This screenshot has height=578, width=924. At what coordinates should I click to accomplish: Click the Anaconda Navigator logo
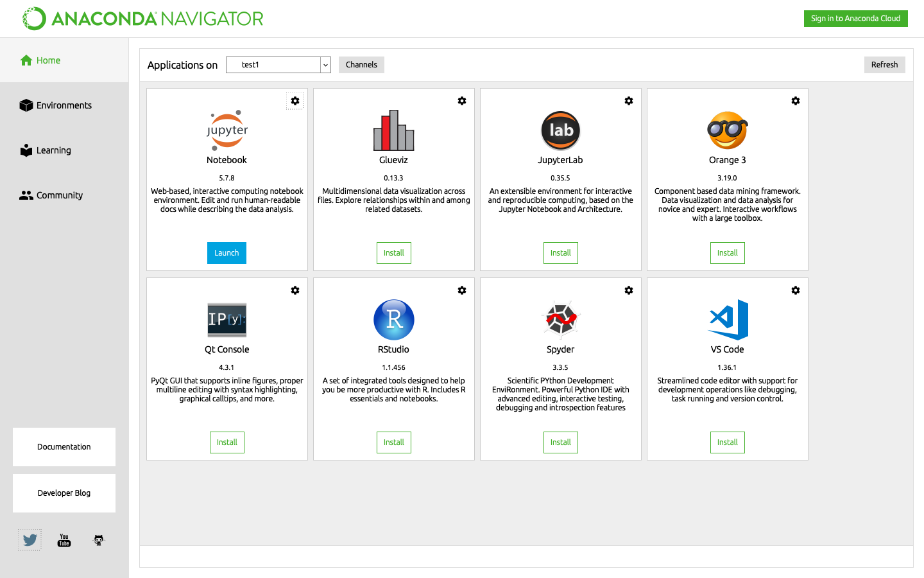coord(143,19)
